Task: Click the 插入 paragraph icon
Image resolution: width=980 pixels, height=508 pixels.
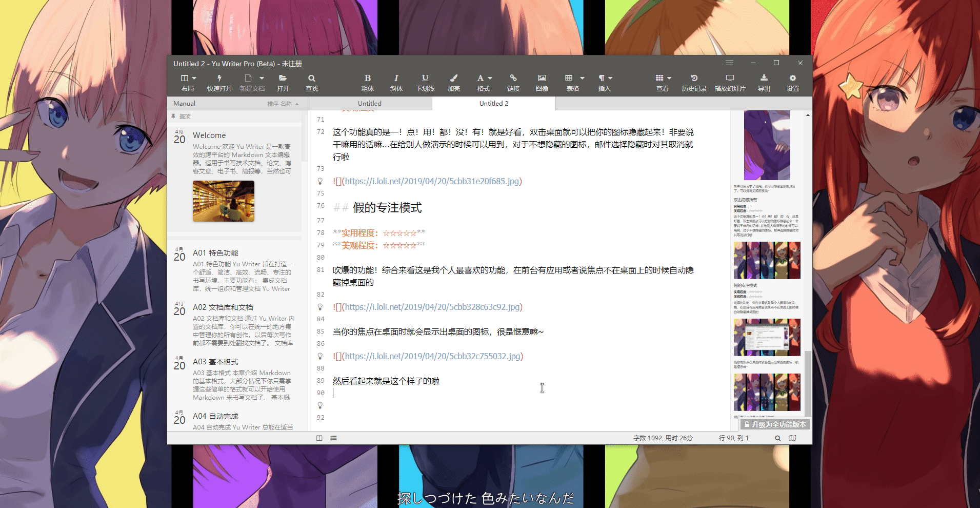Action: pos(602,78)
